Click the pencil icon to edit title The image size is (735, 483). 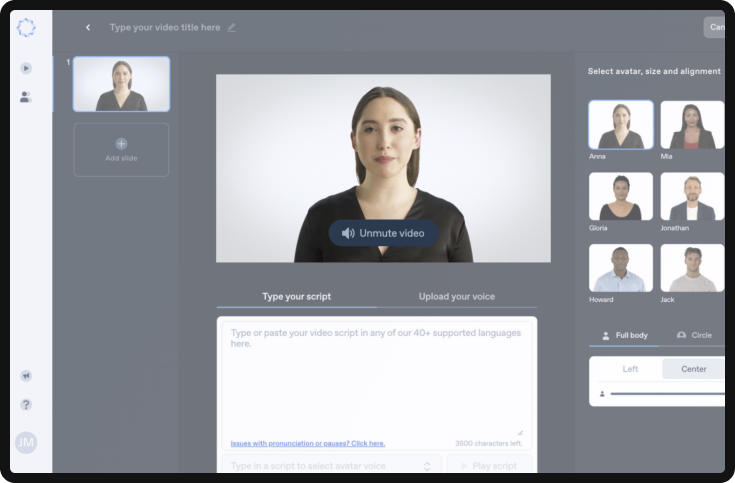[232, 28]
